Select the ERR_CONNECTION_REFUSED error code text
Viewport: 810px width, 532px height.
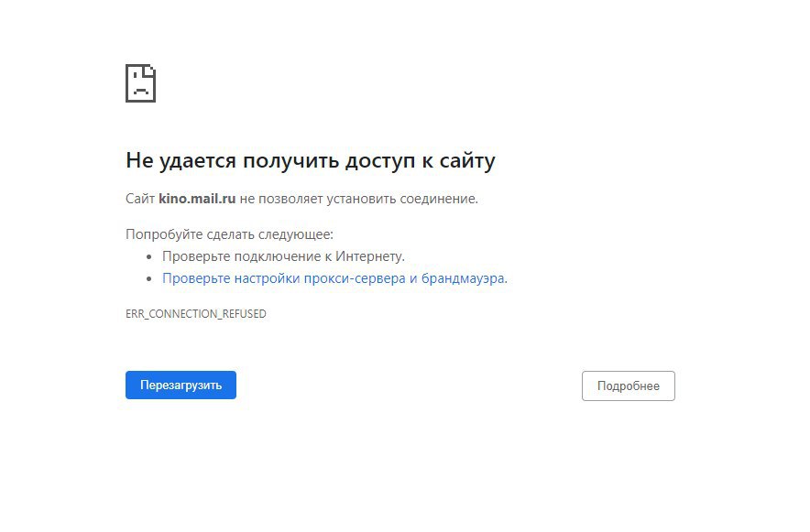point(196,314)
